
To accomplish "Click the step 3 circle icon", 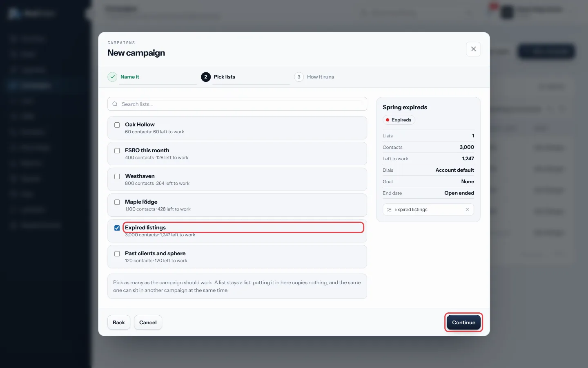I will (x=299, y=77).
